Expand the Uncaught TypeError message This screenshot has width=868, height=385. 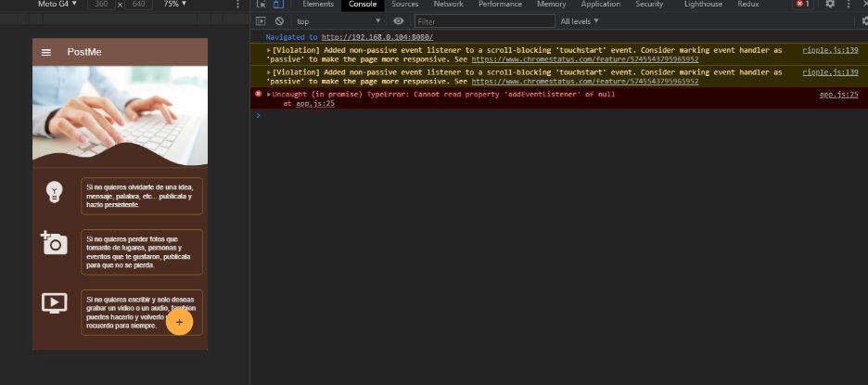coord(269,95)
